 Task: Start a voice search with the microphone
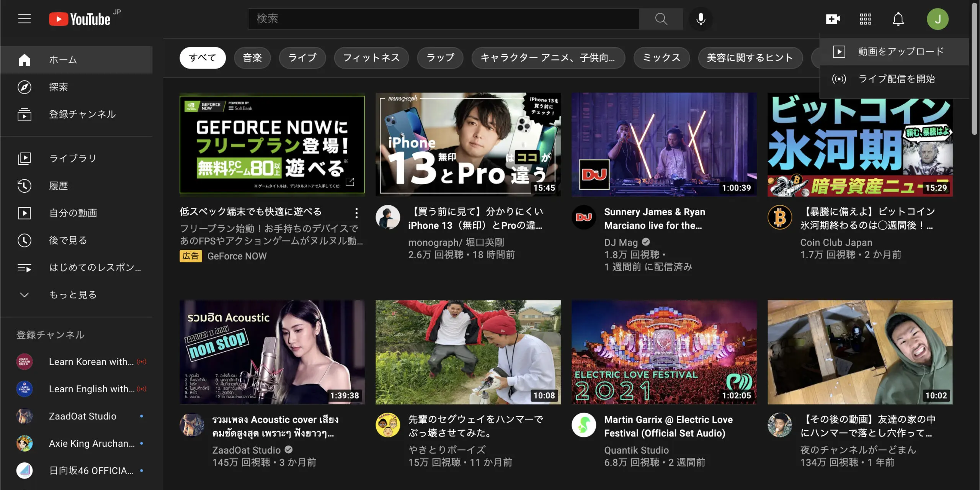coord(700,19)
